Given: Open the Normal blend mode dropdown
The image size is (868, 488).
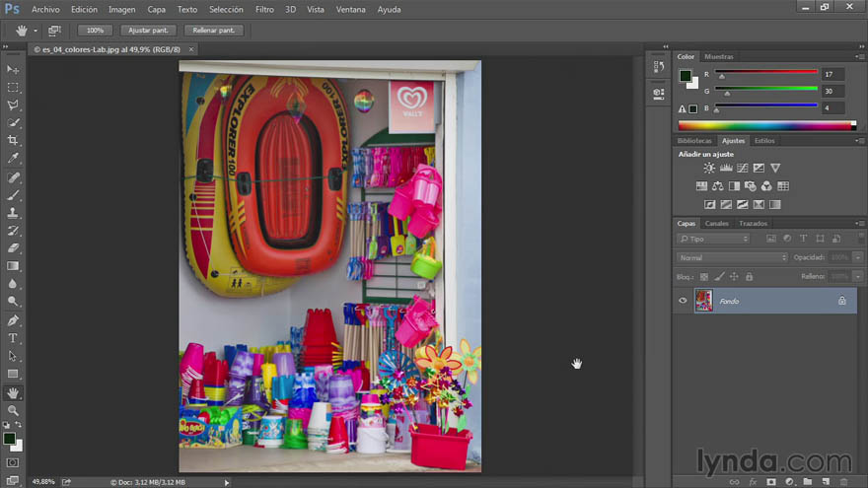Looking at the screenshot, I should coord(732,257).
